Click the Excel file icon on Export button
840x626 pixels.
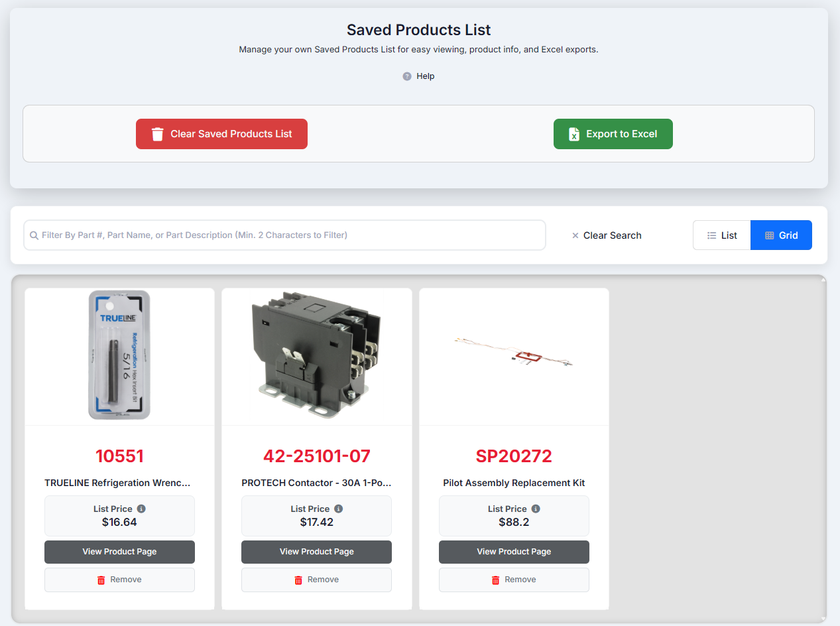[x=574, y=134]
